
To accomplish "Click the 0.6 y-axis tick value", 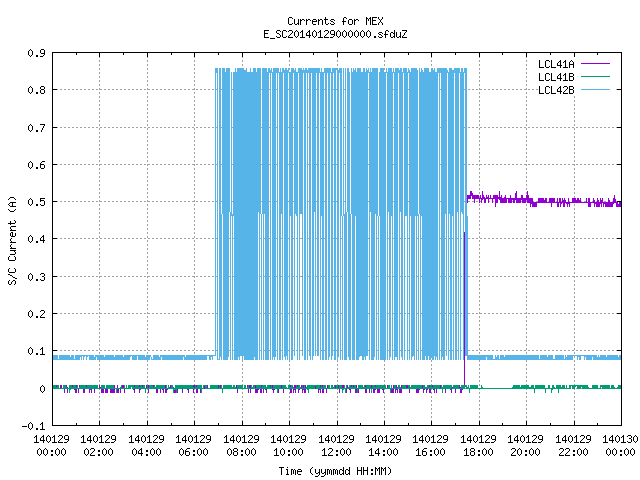I will coord(37,165).
